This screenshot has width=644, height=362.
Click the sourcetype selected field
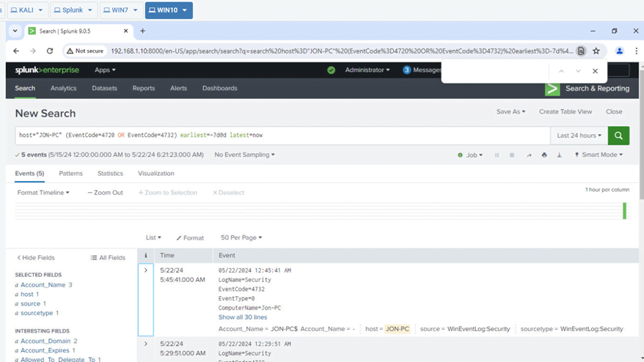pyautogui.click(x=37, y=313)
